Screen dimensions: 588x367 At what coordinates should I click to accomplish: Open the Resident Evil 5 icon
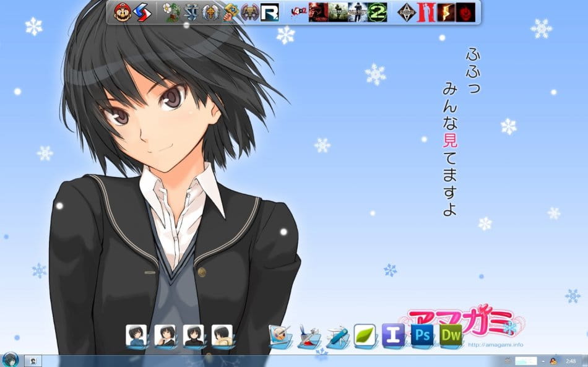446,12
